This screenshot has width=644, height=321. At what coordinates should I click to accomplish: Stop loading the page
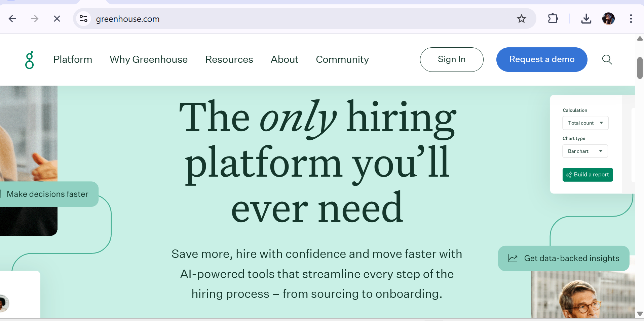coord(57,19)
